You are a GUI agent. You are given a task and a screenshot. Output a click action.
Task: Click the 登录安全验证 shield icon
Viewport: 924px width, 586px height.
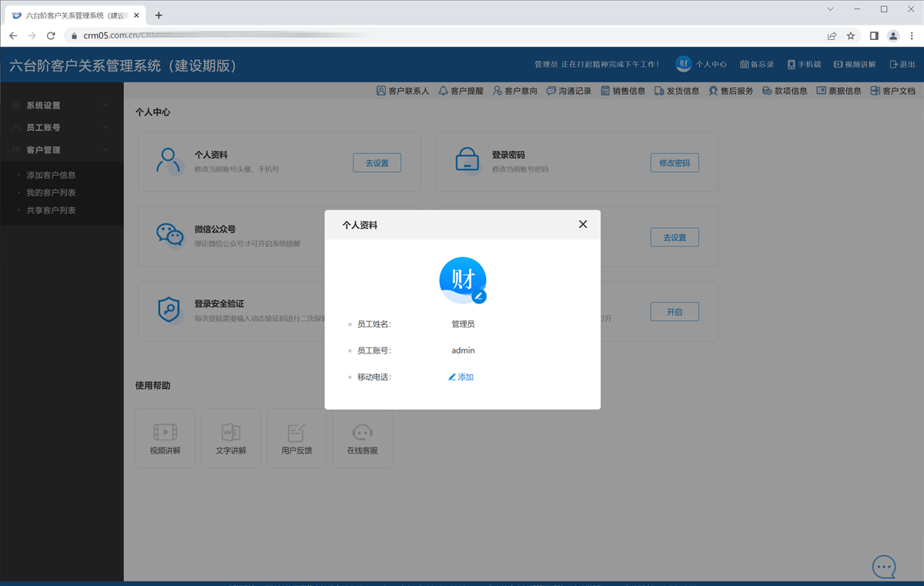pyautogui.click(x=169, y=310)
